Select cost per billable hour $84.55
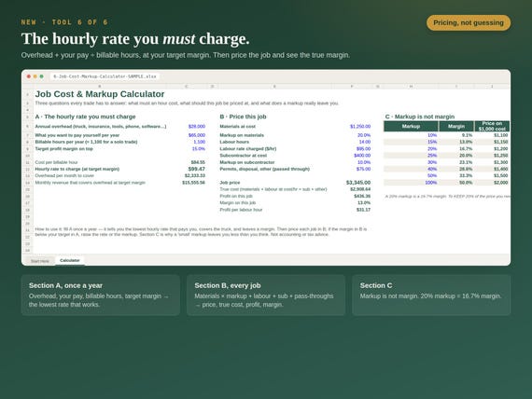 tap(198, 162)
